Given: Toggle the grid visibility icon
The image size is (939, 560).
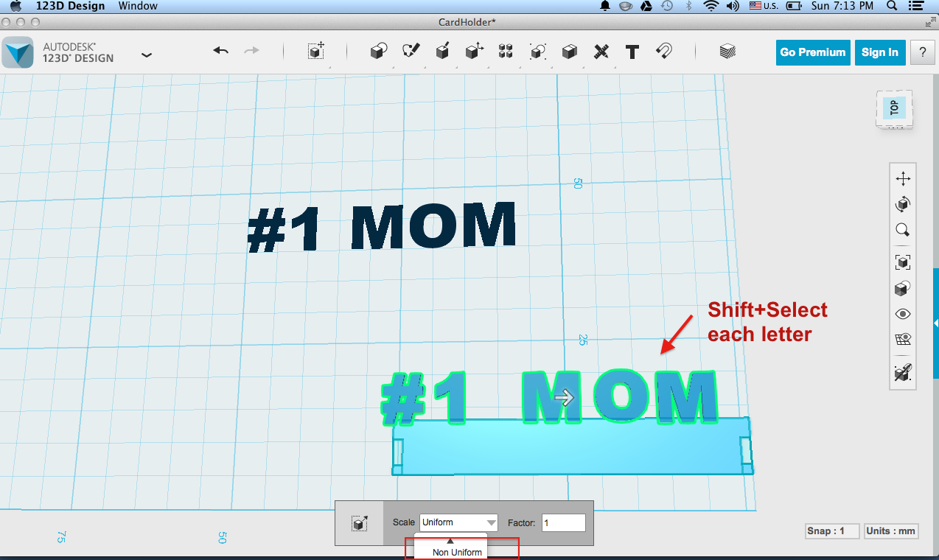Looking at the screenshot, I should coord(903,339).
